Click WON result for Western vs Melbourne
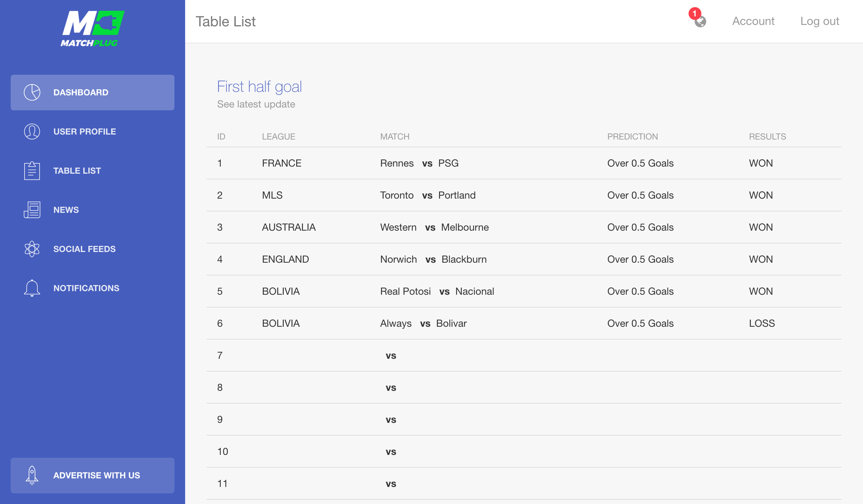 [x=761, y=227]
